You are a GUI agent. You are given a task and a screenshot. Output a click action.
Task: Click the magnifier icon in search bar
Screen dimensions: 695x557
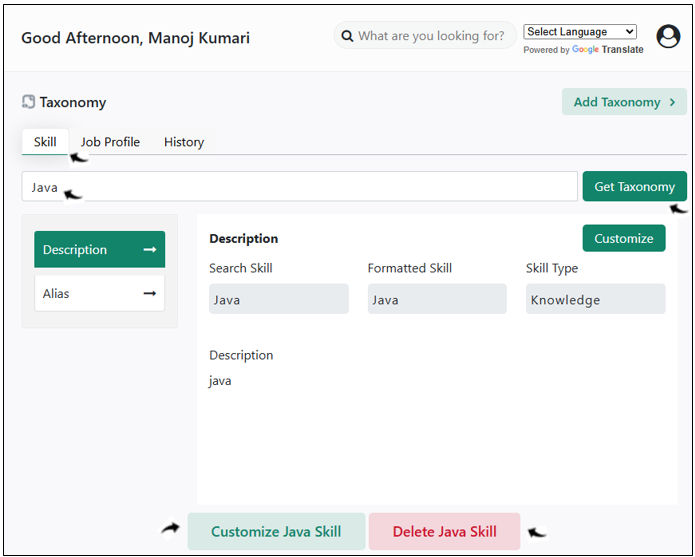pos(348,36)
